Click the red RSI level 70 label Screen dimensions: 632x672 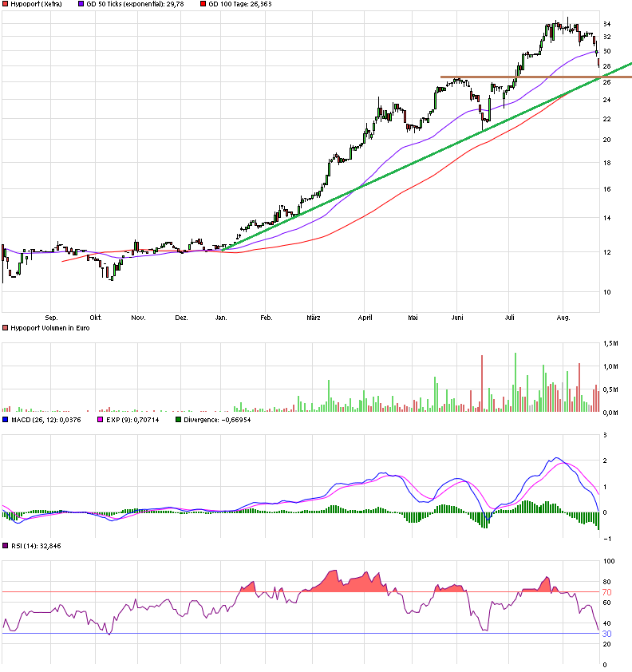606,592
